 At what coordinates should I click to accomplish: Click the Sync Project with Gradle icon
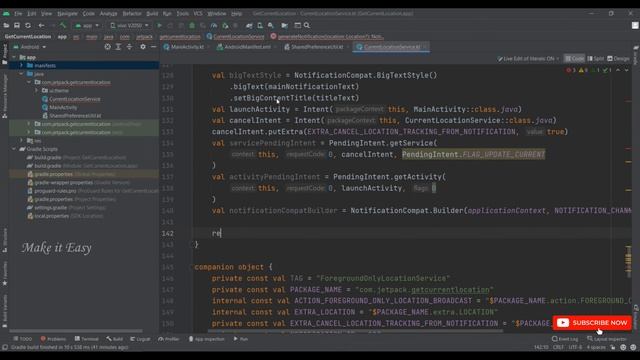249,25
